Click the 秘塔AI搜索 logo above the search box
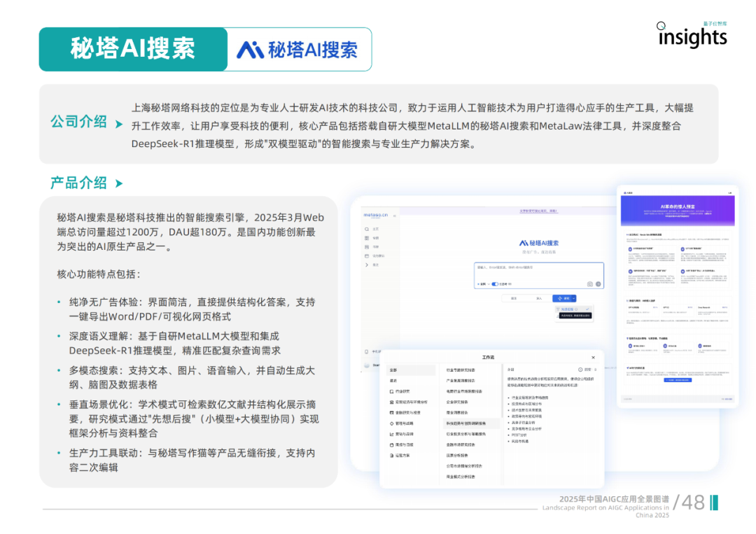 tap(538, 243)
